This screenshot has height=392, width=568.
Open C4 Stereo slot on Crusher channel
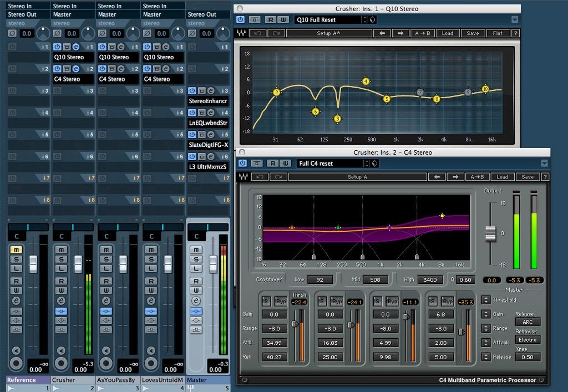coord(73,79)
